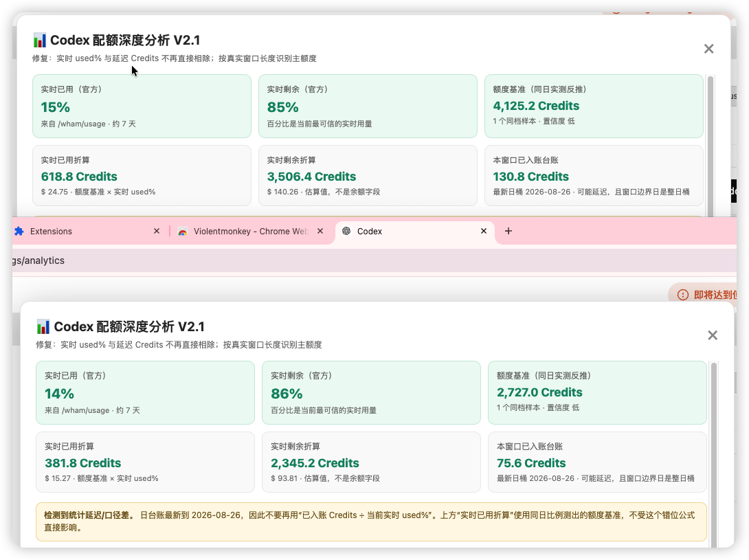Click 百分比是当前最可信的实时用量 under 86%
749x560 pixels.
click(x=324, y=410)
